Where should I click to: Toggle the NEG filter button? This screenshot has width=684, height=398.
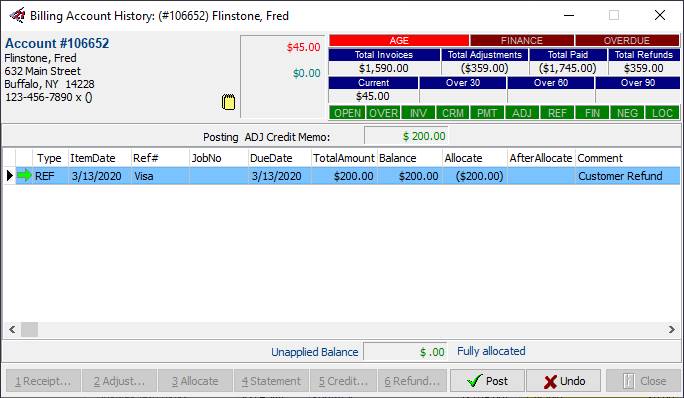tap(627, 113)
